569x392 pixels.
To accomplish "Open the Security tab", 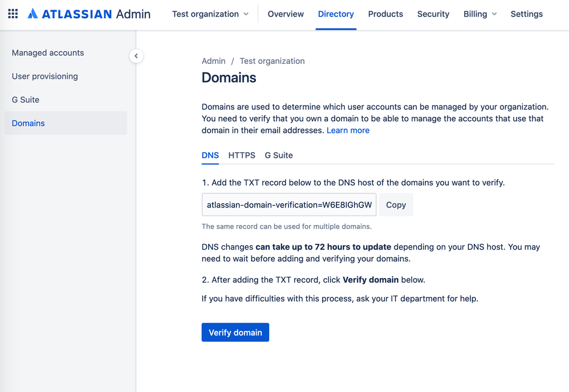I will (433, 14).
